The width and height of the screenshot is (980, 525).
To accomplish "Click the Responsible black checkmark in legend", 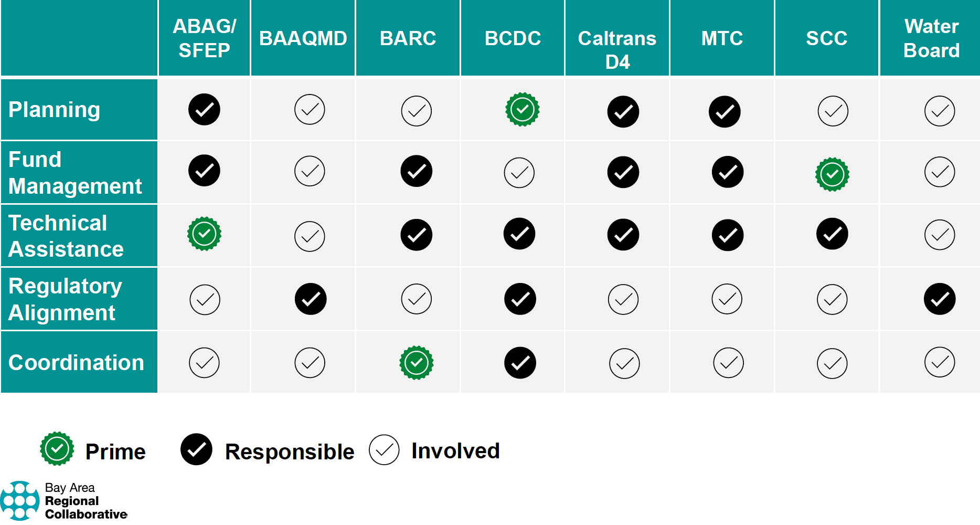I will (196, 449).
